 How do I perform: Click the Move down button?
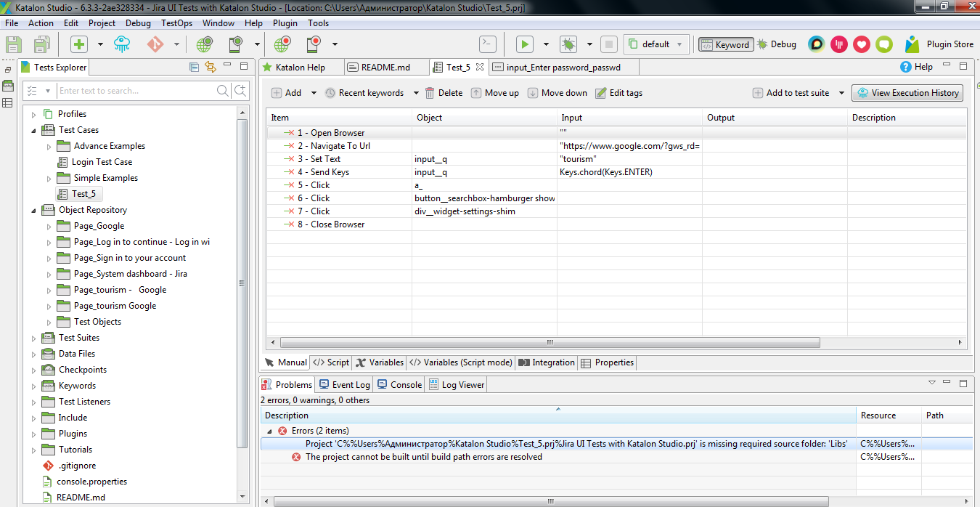[x=558, y=93]
